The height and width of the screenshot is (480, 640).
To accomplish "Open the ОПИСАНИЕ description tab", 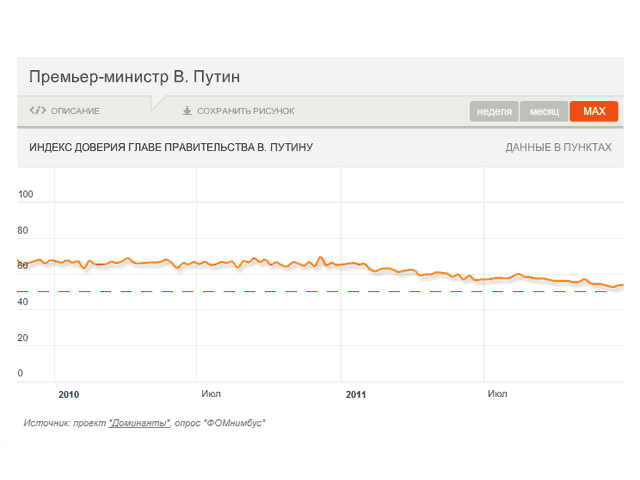I will [x=75, y=111].
